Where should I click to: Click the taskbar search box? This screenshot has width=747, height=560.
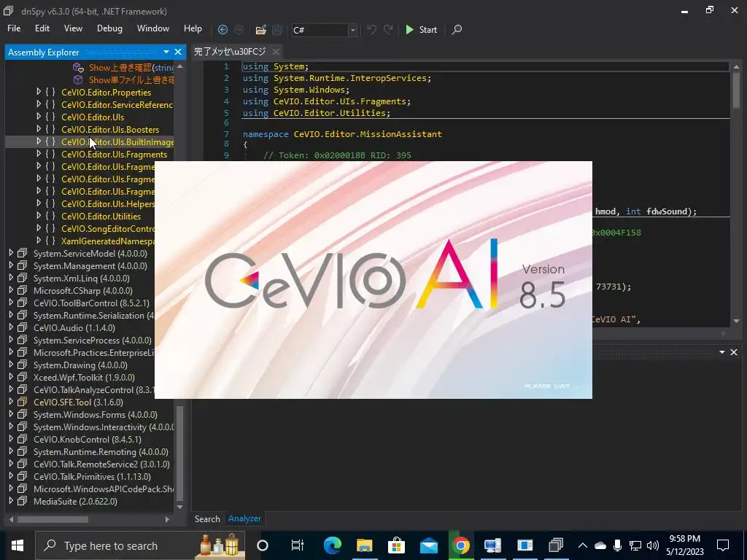[x=140, y=545]
